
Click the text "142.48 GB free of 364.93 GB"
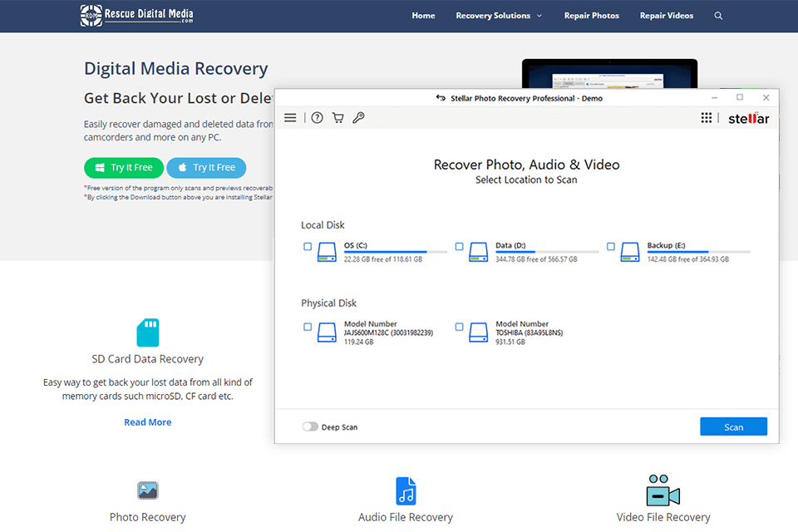pyautogui.click(x=688, y=259)
